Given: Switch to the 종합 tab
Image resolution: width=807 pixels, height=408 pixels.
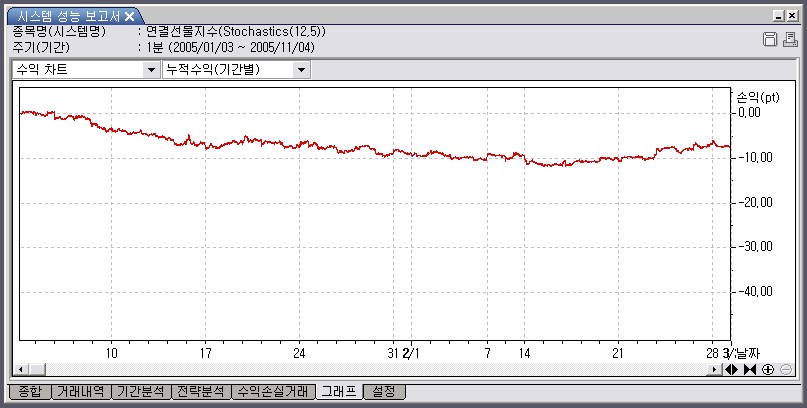Looking at the screenshot, I should [29, 391].
